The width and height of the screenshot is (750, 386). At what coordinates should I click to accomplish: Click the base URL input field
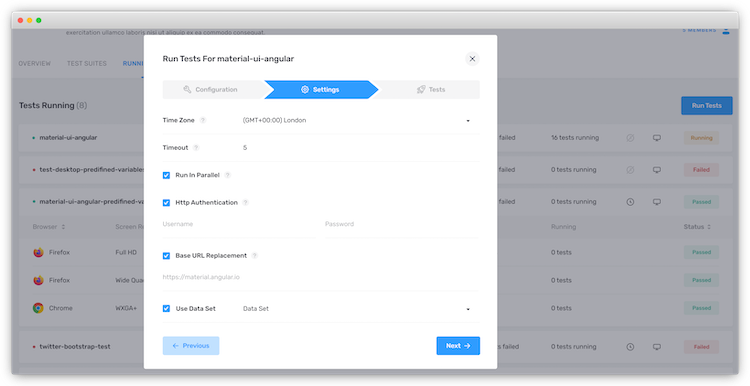click(x=320, y=277)
